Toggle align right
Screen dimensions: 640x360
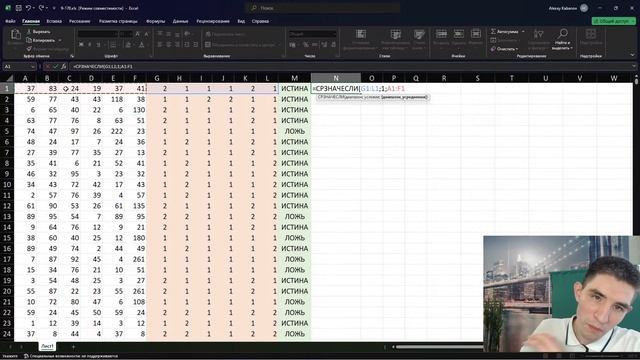tap(177, 44)
